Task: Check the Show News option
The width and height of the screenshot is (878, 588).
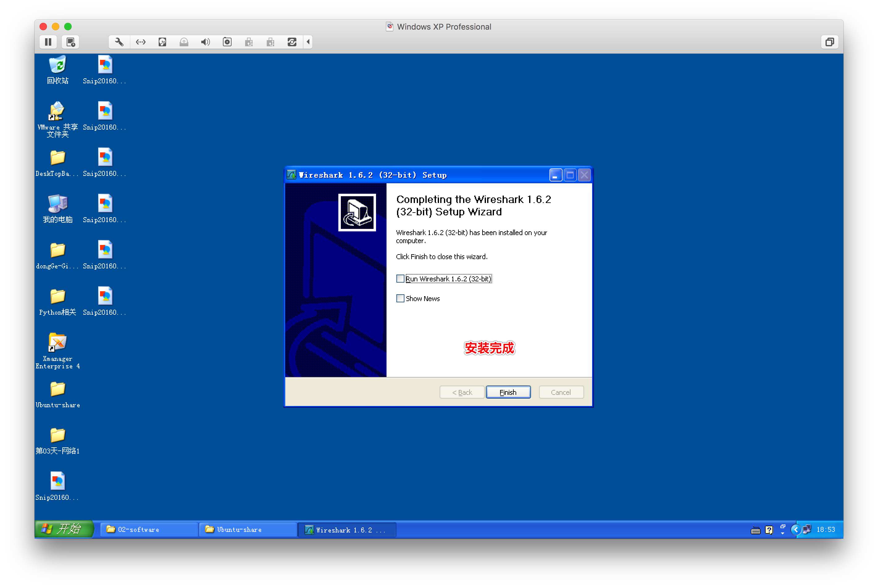Action: (400, 299)
